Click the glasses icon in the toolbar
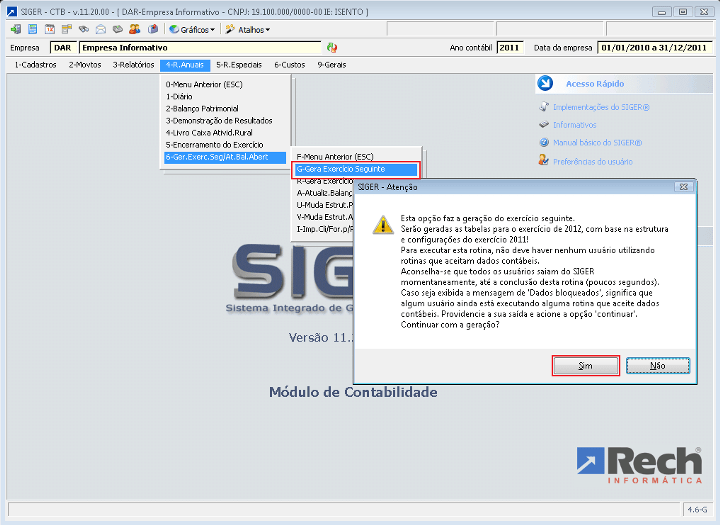The width and height of the screenshot is (720, 525). 84,29
